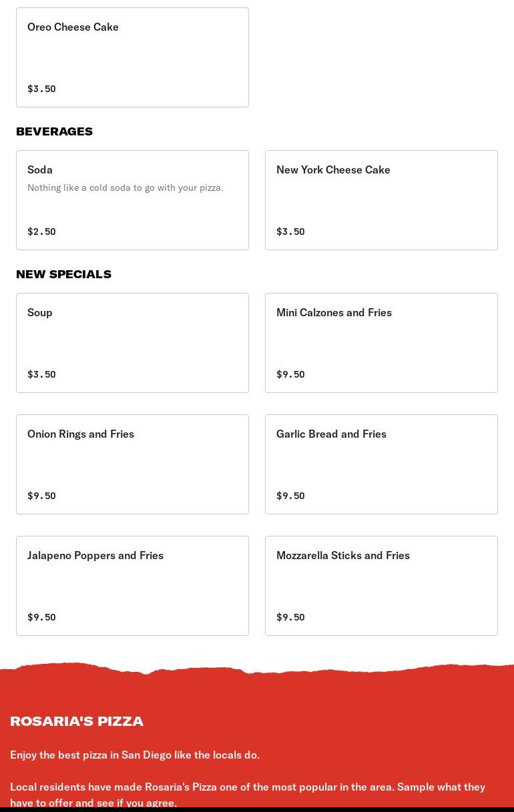Click the Rosaria's Pizza footer heading

[77, 721]
